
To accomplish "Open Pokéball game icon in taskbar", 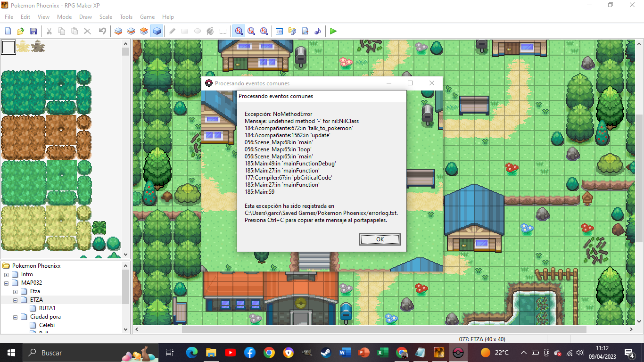I will 458,353.
